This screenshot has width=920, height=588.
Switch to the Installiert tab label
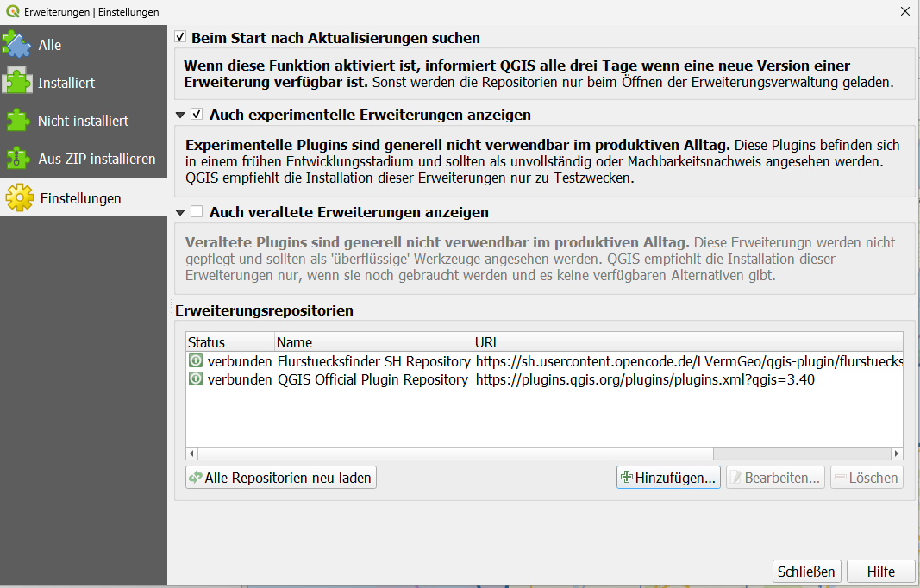pos(66,83)
